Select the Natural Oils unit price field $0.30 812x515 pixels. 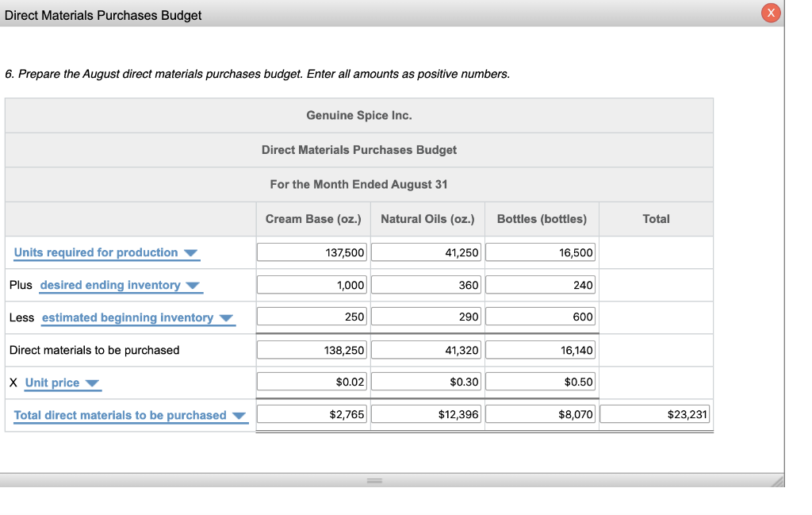click(426, 382)
